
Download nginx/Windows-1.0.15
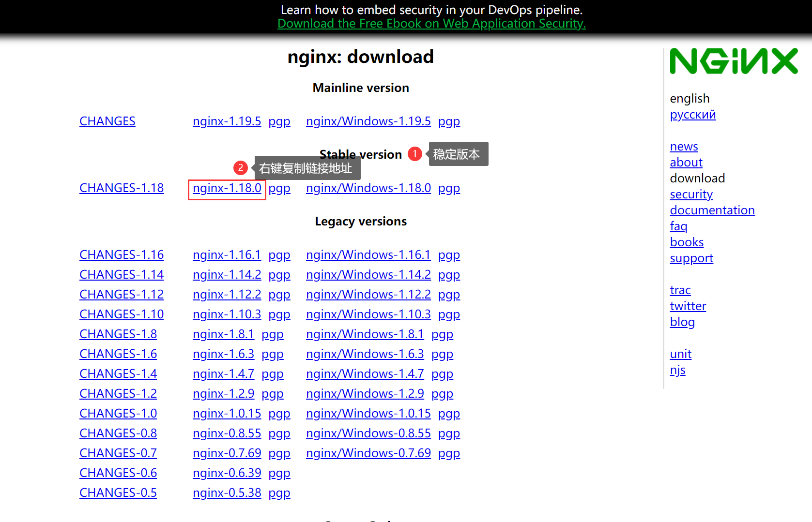point(368,413)
